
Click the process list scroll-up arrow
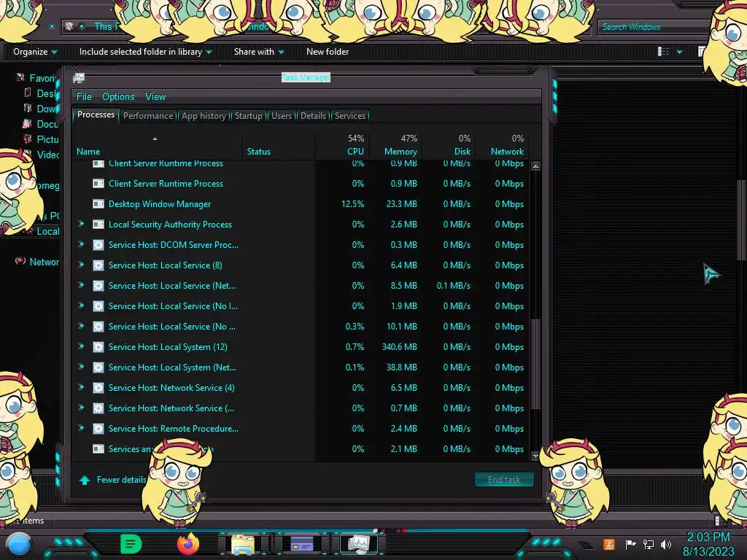pos(535,166)
